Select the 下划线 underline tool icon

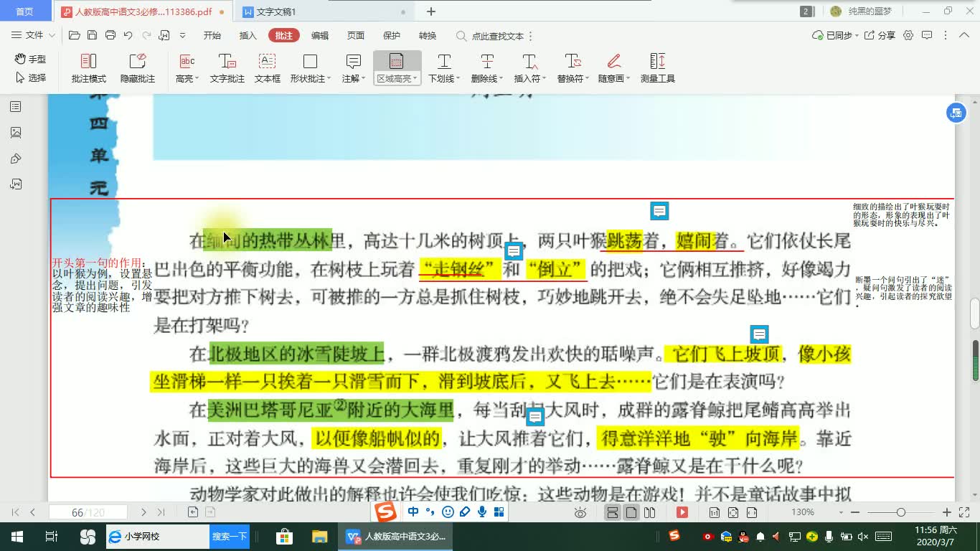pyautogui.click(x=444, y=61)
